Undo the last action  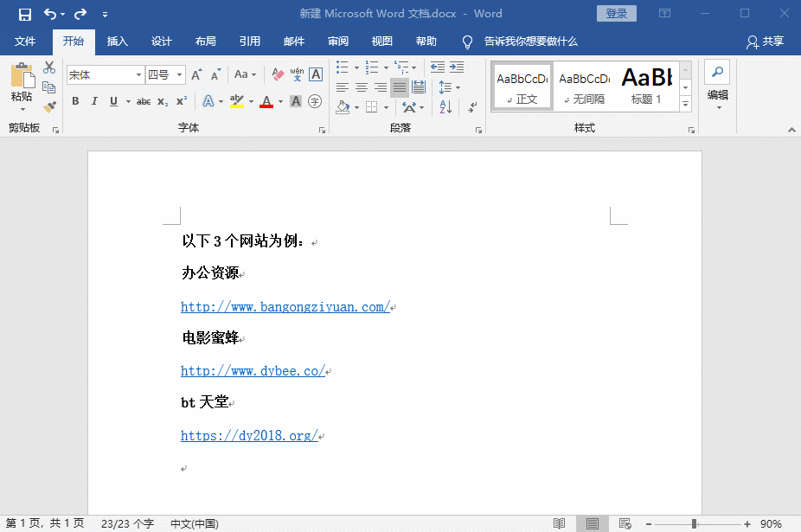click(50, 14)
